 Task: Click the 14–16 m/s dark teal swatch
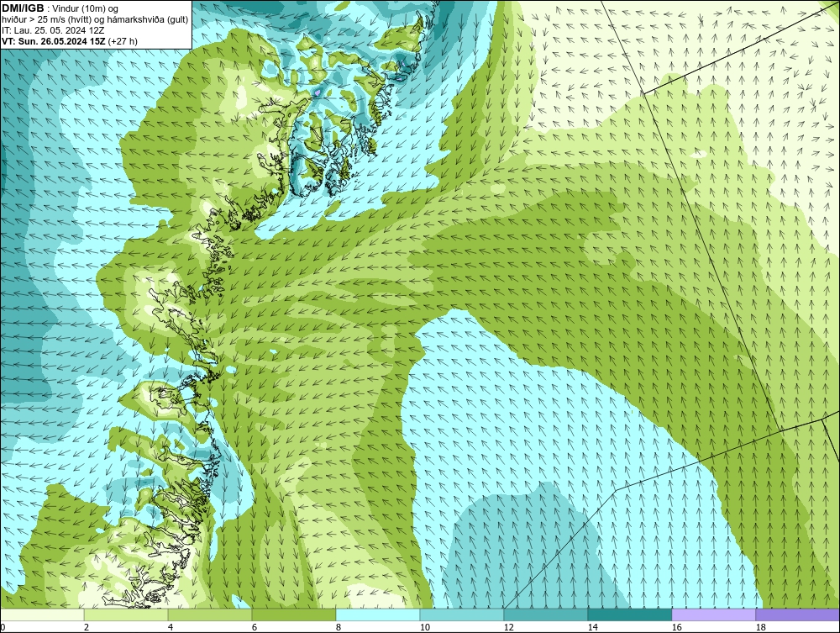pos(629,615)
